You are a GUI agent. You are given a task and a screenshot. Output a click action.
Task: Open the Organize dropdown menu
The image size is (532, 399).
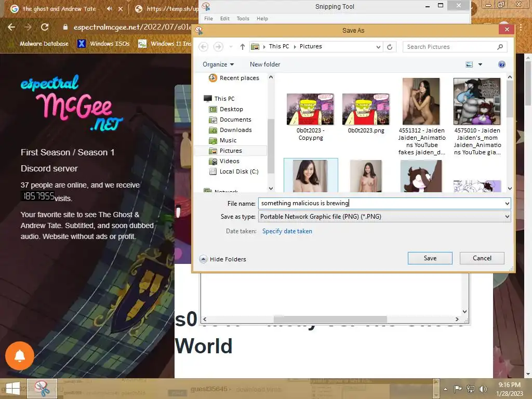click(218, 64)
